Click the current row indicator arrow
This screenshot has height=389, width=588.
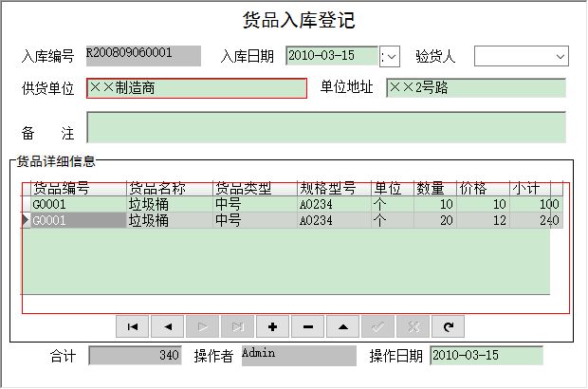pos(26,220)
